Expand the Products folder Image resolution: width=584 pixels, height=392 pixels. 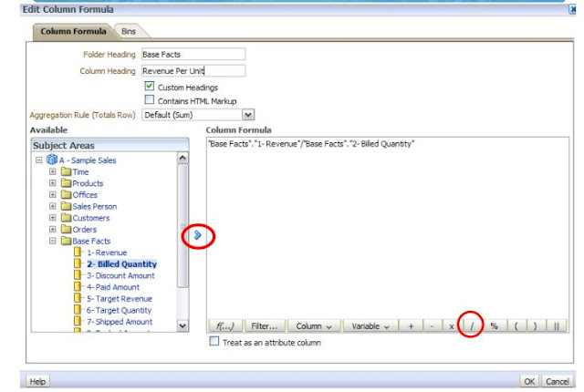[53, 183]
